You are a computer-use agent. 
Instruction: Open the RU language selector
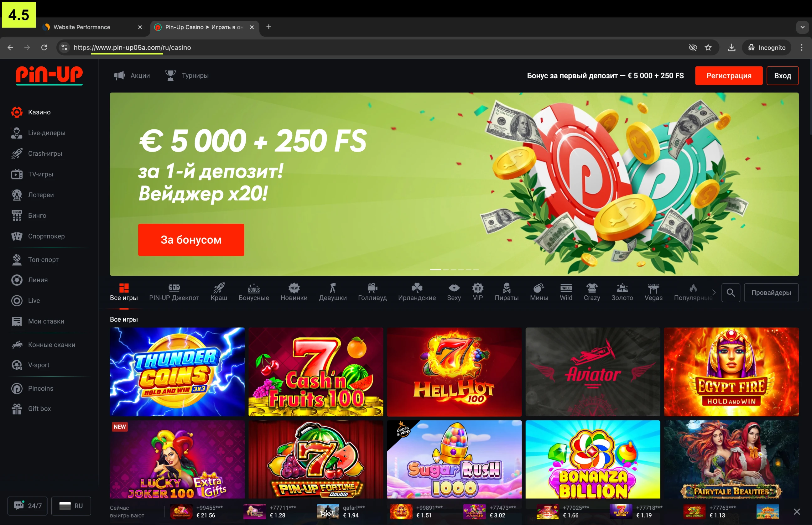click(x=71, y=506)
